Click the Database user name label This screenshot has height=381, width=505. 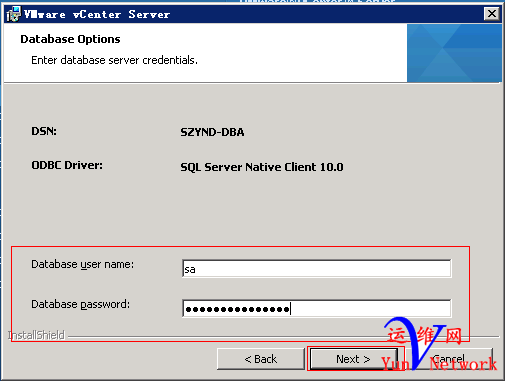[82, 264]
